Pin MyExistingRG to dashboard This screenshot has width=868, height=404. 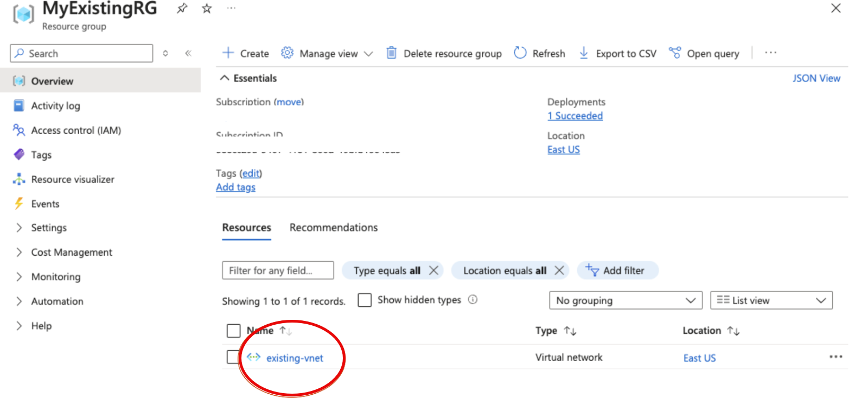pyautogui.click(x=182, y=9)
